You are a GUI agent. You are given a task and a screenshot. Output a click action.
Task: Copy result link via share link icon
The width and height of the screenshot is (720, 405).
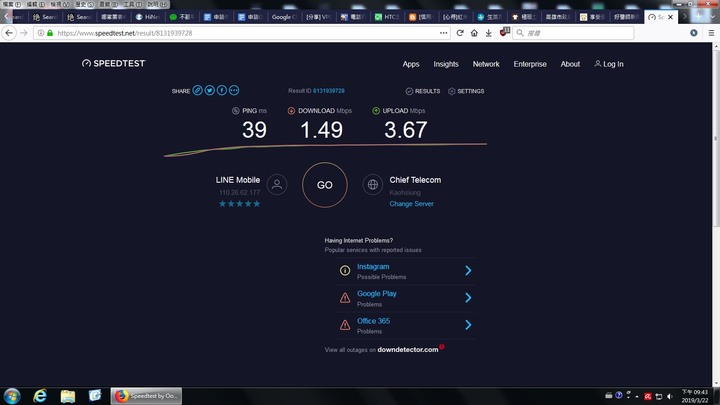(x=197, y=90)
